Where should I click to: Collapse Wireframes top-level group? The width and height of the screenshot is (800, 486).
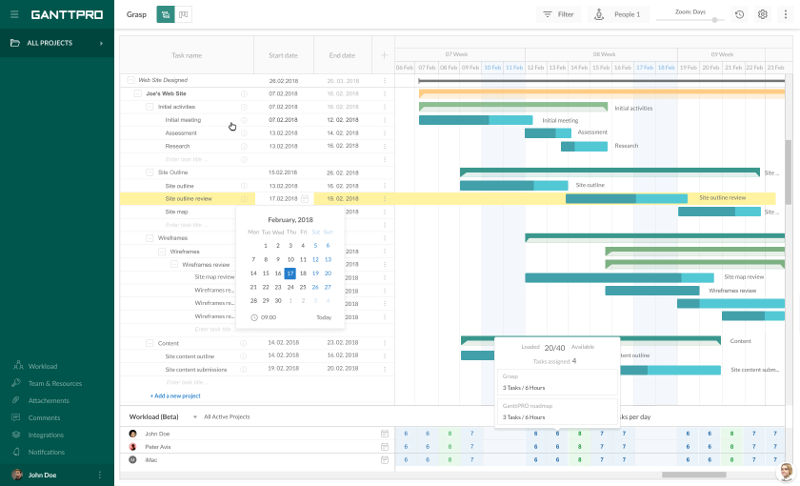149,238
